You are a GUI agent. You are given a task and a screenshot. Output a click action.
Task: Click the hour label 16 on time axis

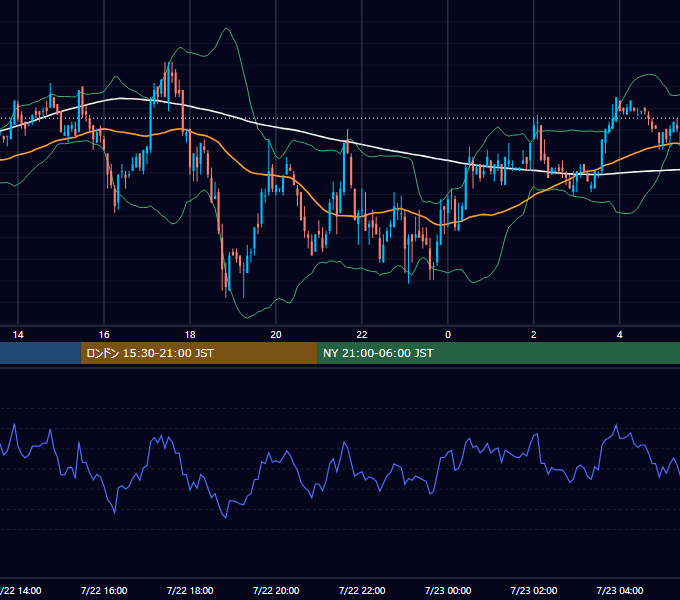pos(104,335)
